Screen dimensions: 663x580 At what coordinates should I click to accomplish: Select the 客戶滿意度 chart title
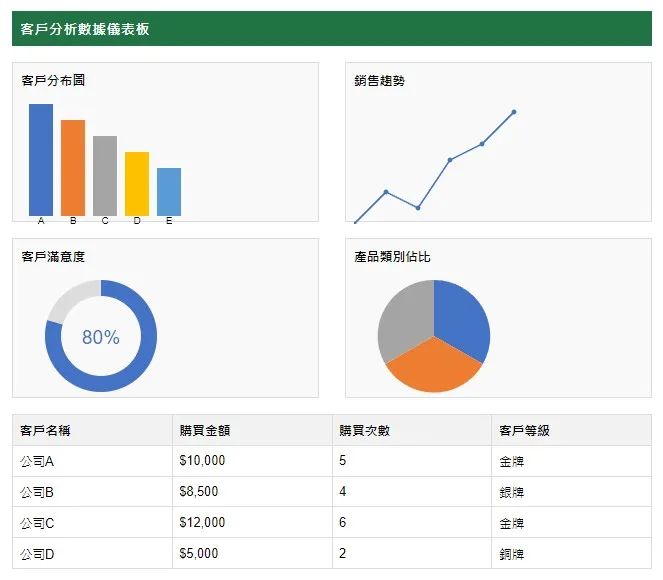(53, 257)
